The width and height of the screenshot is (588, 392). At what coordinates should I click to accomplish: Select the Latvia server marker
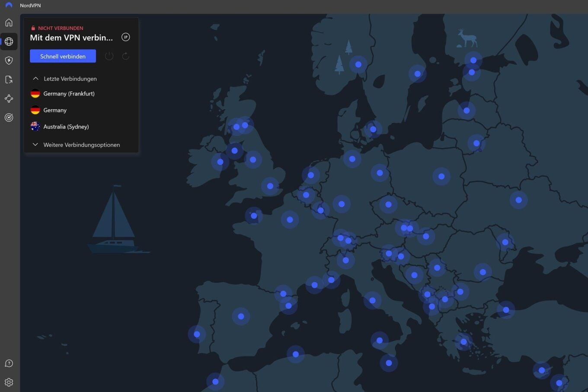[x=467, y=111]
